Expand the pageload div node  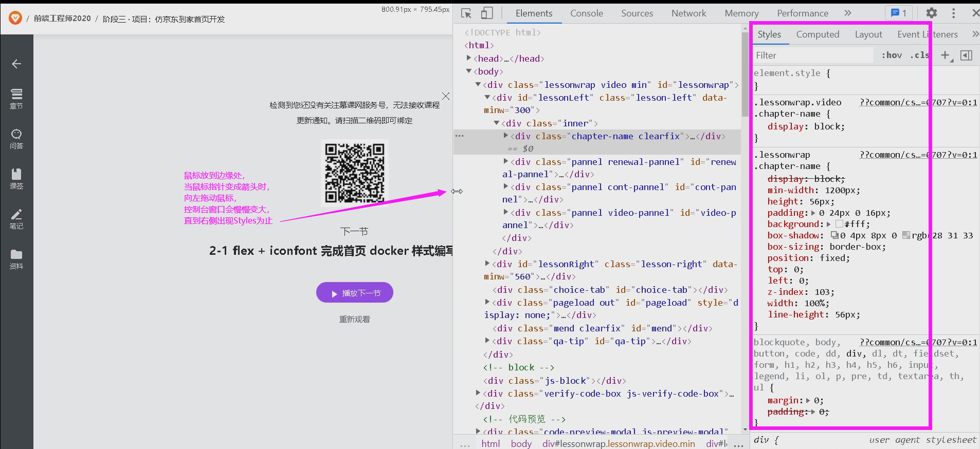(x=487, y=302)
